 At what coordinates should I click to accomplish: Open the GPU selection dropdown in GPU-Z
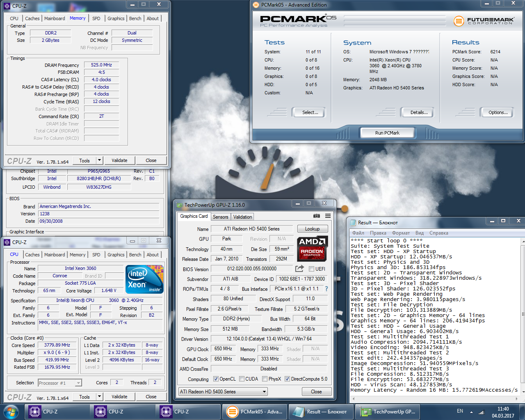click(223, 392)
